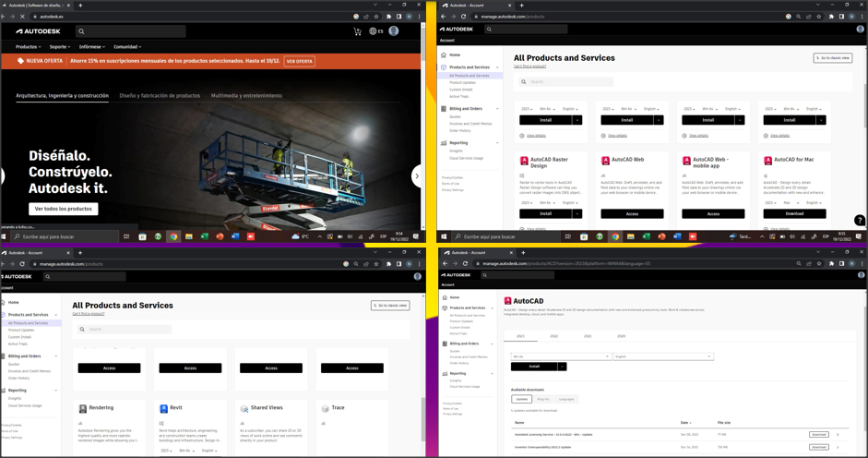
Task: Open the English language dropdown on AutoCAD page
Action: click(x=662, y=356)
